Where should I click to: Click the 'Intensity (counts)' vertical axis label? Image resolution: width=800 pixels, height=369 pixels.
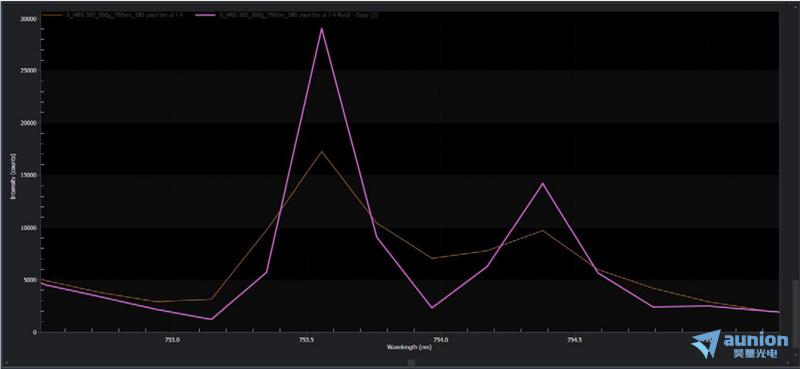coord(13,175)
